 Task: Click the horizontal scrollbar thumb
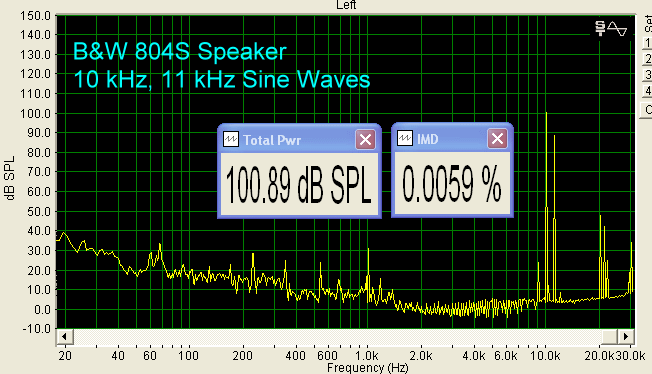click(x=609, y=336)
